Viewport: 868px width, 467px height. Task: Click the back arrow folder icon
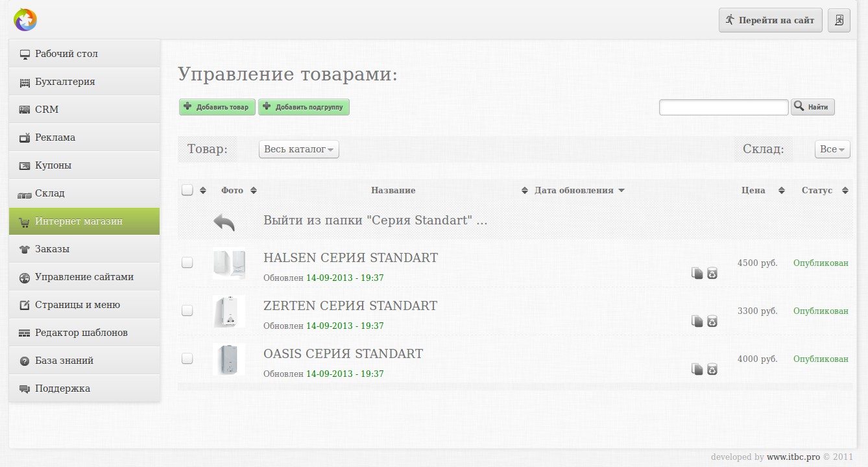[x=224, y=222]
